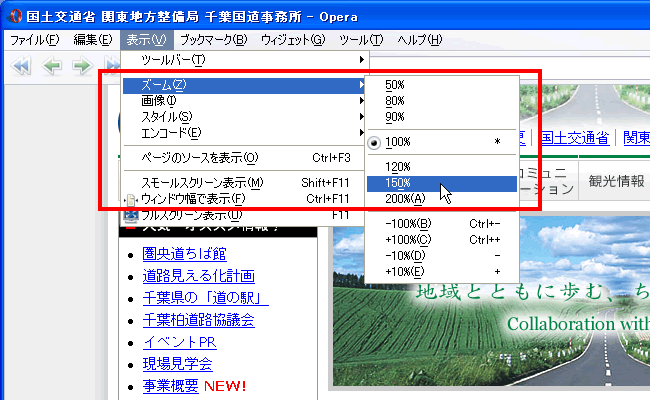Expand the エンコード(E) submenu
The height and width of the screenshot is (400, 650).
244,133
